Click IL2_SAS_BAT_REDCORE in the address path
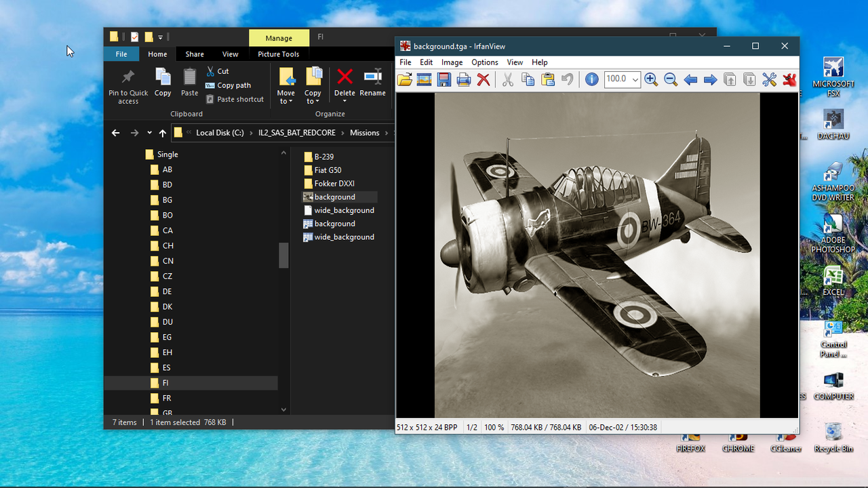The image size is (868, 488). [297, 133]
